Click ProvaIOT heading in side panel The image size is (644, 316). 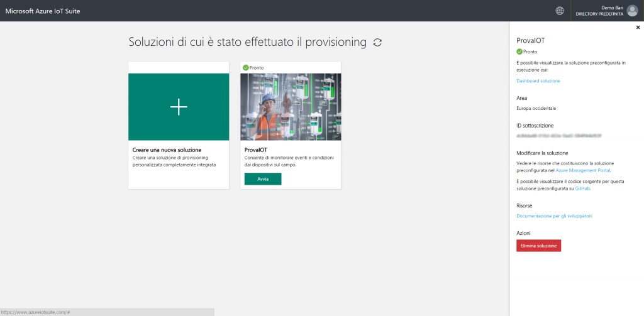[x=530, y=41]
